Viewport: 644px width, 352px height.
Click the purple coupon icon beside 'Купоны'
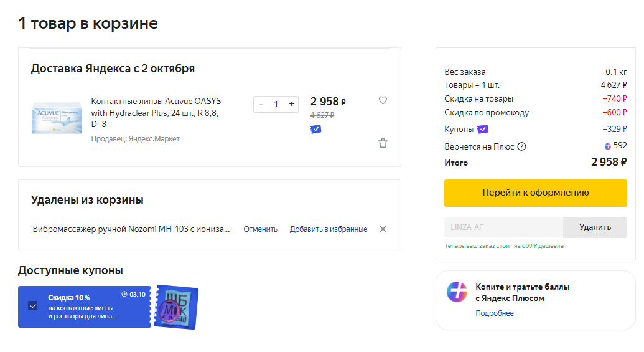pyautogui.click(x=483, y=130)
